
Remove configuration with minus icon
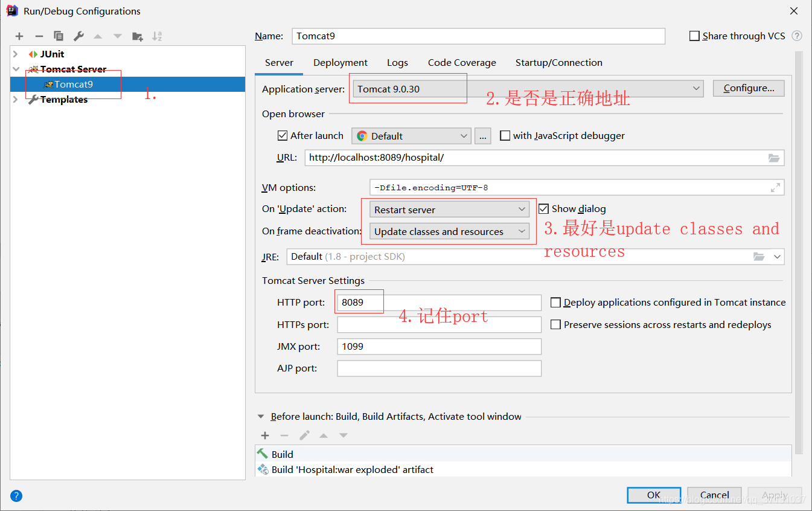coord(39,36)
